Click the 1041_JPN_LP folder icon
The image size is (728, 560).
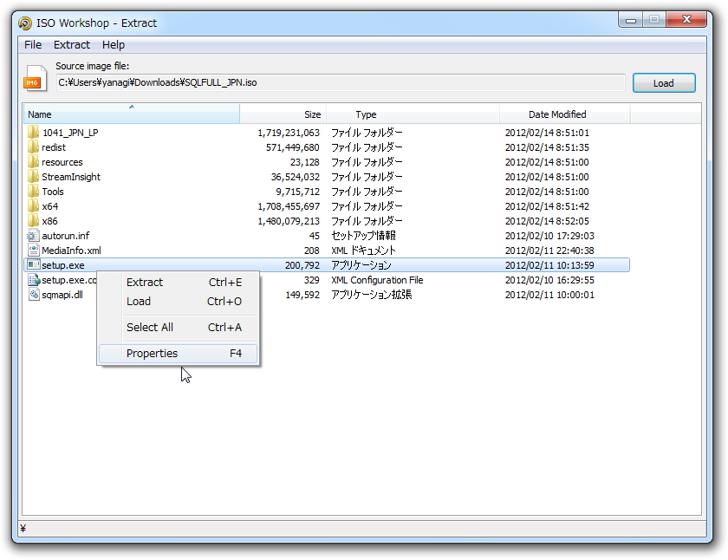(33, 133)
